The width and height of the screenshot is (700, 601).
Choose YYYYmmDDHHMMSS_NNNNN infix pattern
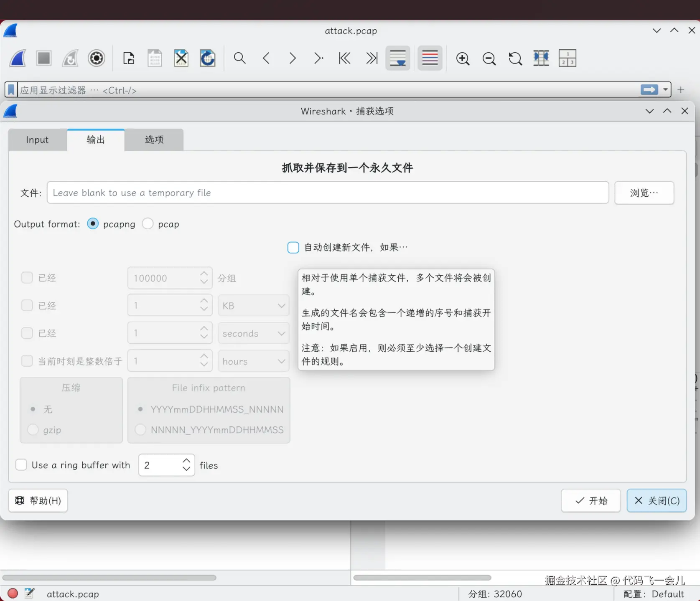[140, 409]
